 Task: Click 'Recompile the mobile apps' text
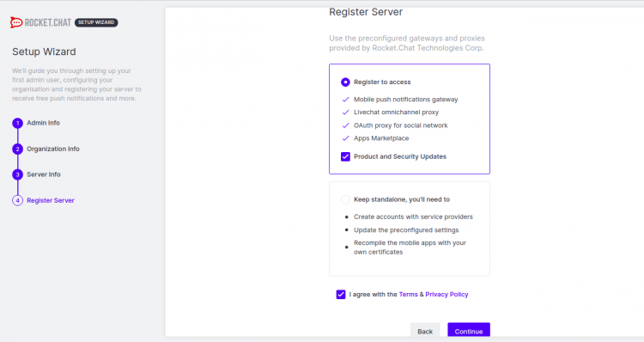tap(410, 247)
